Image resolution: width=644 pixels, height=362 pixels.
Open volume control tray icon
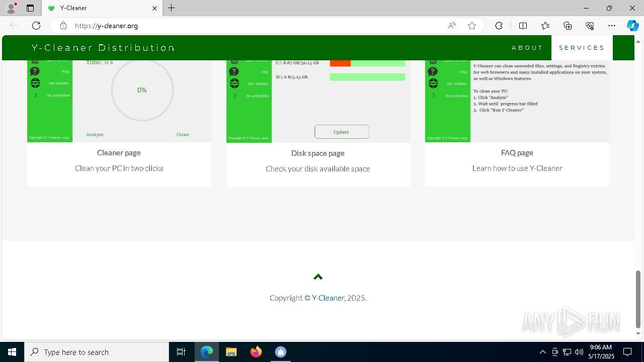pyautogui.click(x=579, y=352)
